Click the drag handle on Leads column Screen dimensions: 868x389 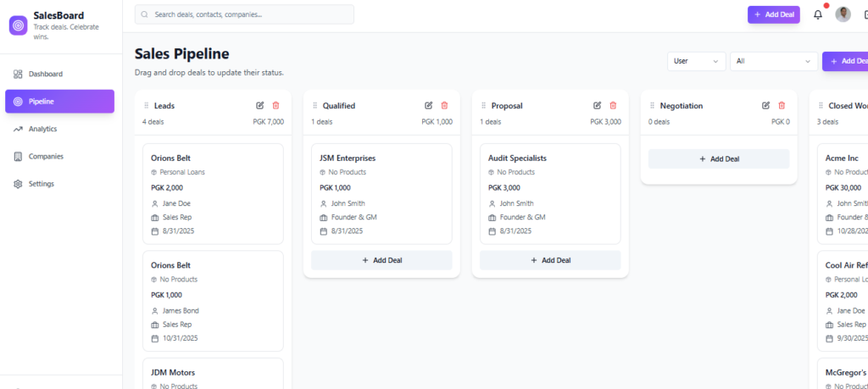147,106
